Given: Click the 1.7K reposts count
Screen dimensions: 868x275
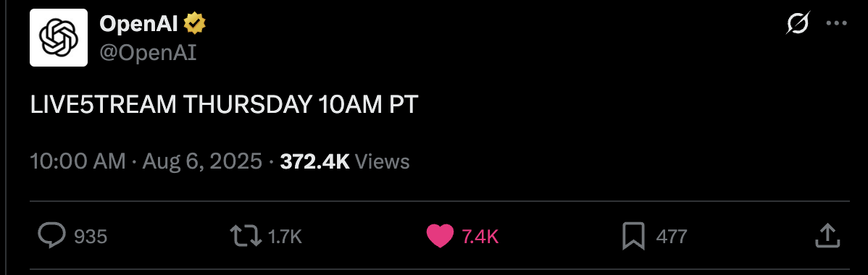Looking at the screenshot, I should click(x=285, y=237).
